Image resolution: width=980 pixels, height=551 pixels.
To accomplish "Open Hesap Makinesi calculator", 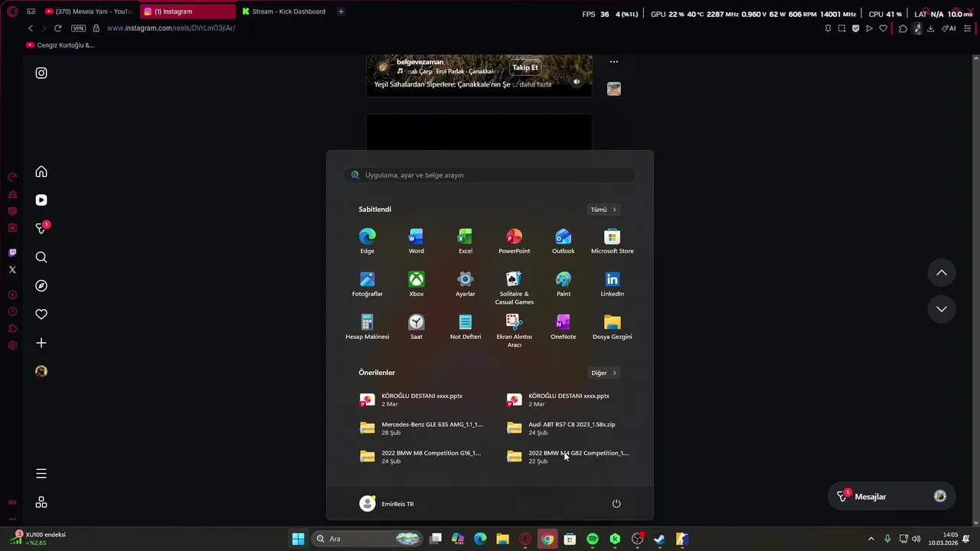I will [367, 327].
